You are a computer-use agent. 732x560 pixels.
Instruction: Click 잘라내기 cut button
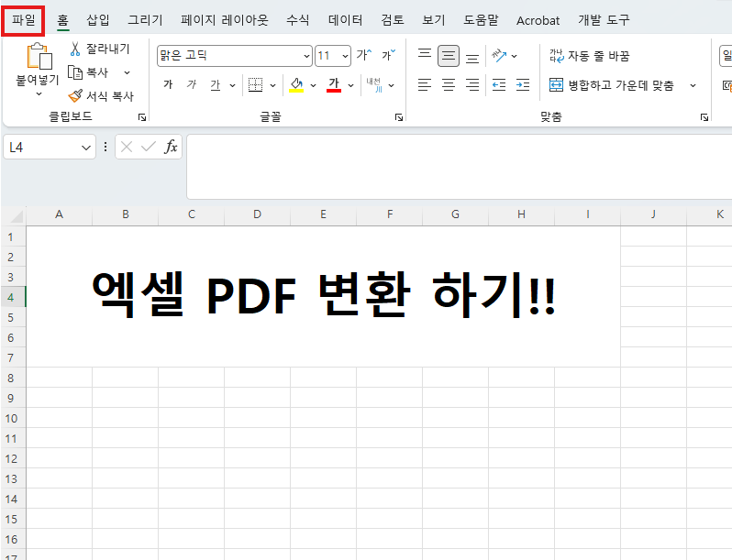100,49
